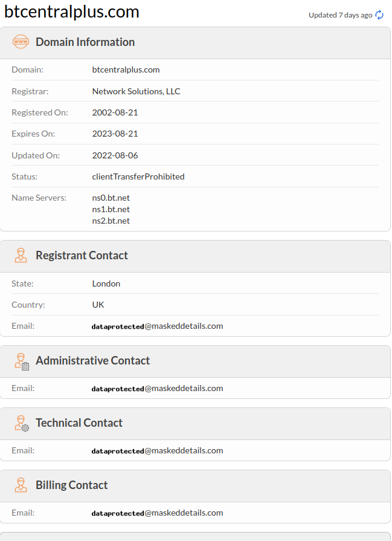Open the ns0.bt.net name server link
The width and height of the screenshot is (392, 541).
tap(111, 198)
